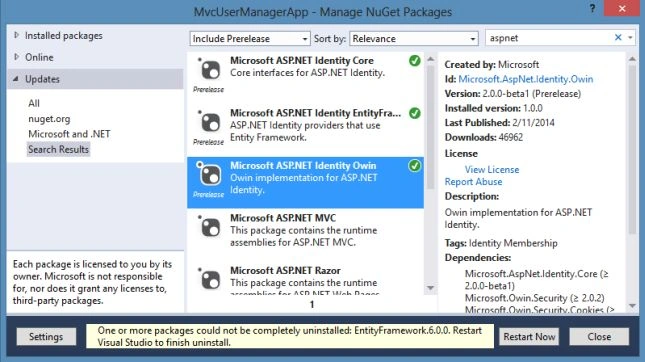The image size is (645, 362).
Task: Click the Installed version 1.0.0 text
Action: [x=493, y=108]
